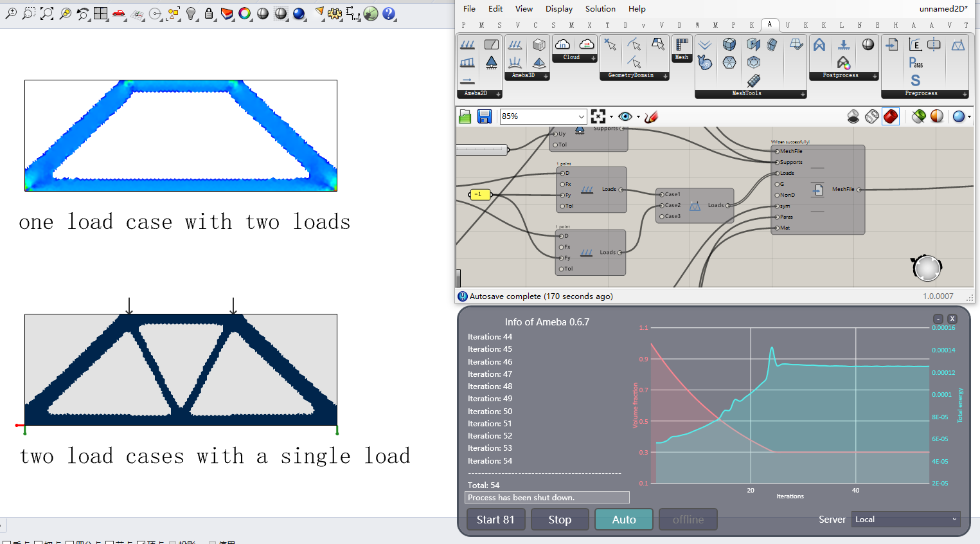
Task: Open Rhino four-viewport layout icon
Action: coord(101,13)
